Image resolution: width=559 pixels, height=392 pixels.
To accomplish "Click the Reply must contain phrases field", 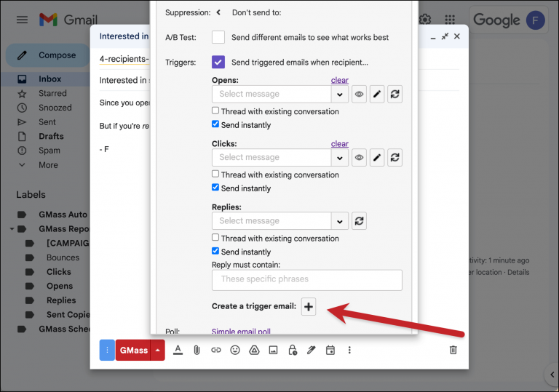I will 306,279.
